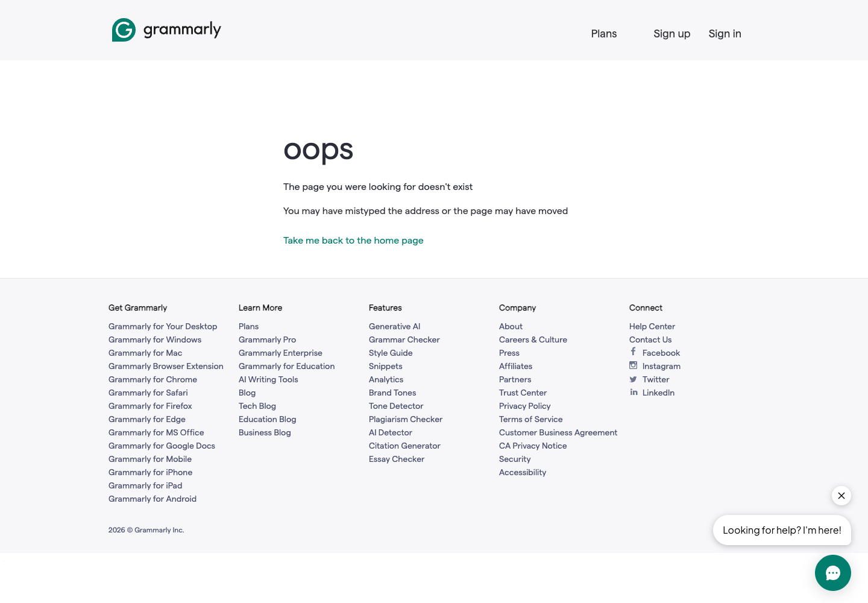Open Grammarly for Mac link

145,353
